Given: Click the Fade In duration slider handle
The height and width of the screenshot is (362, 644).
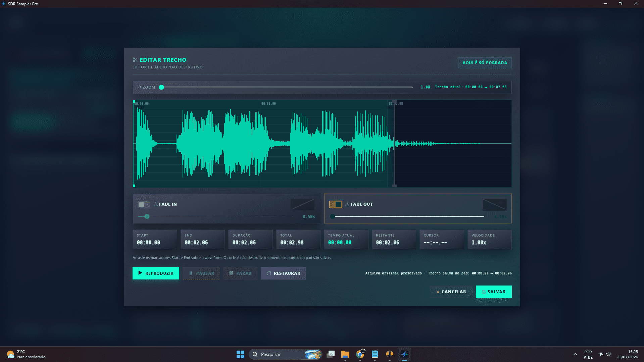Looking at the screenshot, I should (x=147, y=216).
